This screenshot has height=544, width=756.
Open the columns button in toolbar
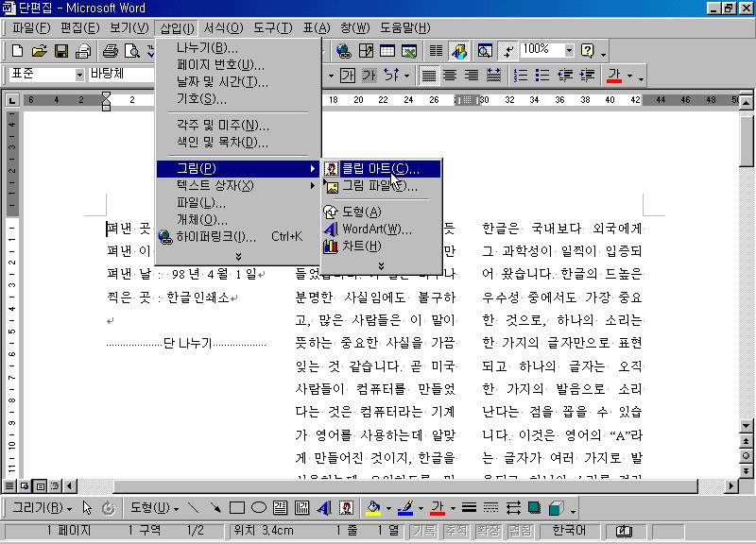(x=436, y=51)
